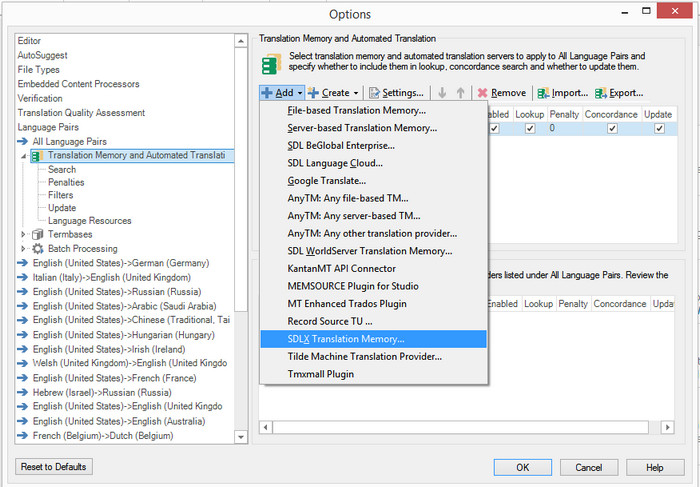Select Translation Quality Assessment
Viewport: 700px width, 487px height.
(81, 112)
